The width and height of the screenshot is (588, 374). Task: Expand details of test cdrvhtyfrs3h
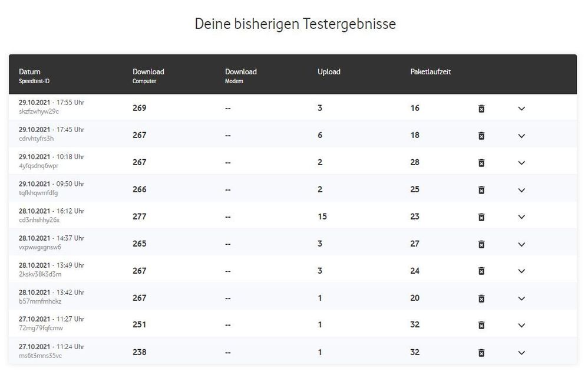[521, 136]
